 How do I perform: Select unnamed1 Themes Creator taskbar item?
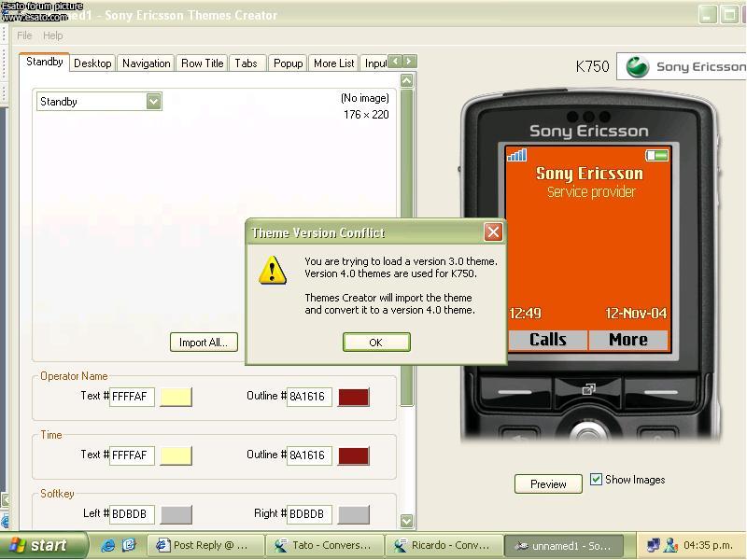click(563, 545)
